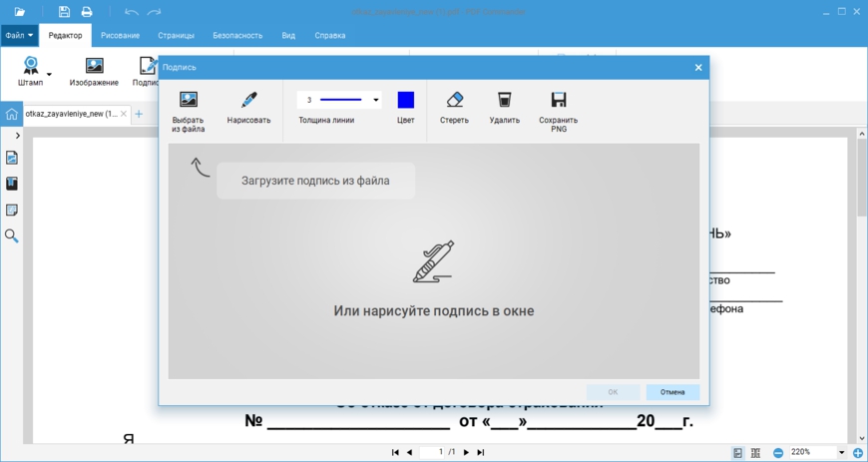Select single page view mode
Screen dimensions: 868x462
click(738, 453)
